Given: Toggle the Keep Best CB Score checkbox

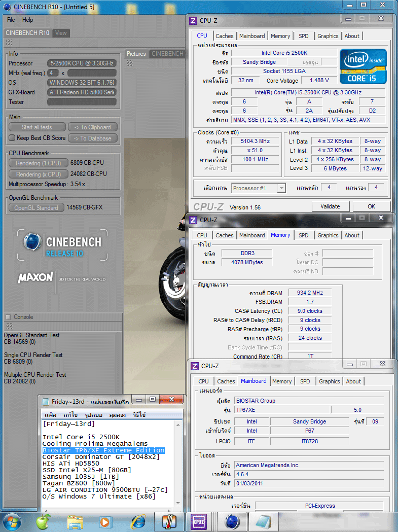Looking at the screenshot, I should pyautogui.click(x=12, y=138).
